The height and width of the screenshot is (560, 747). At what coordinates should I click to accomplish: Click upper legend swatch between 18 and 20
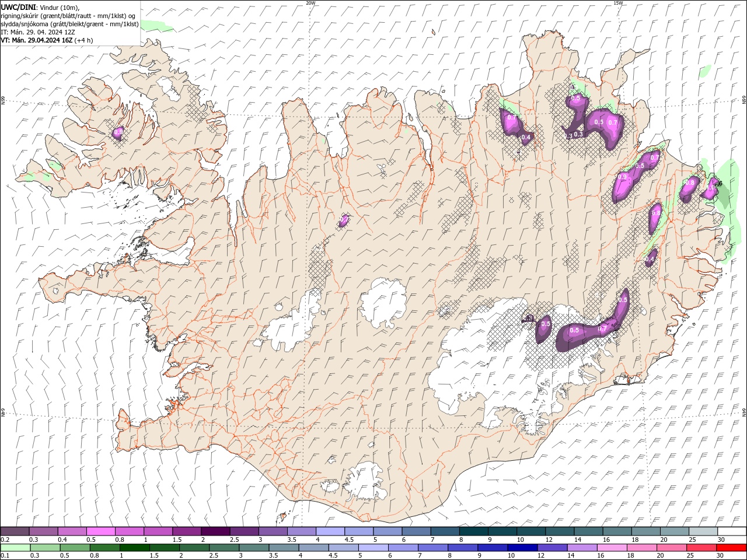645,531
